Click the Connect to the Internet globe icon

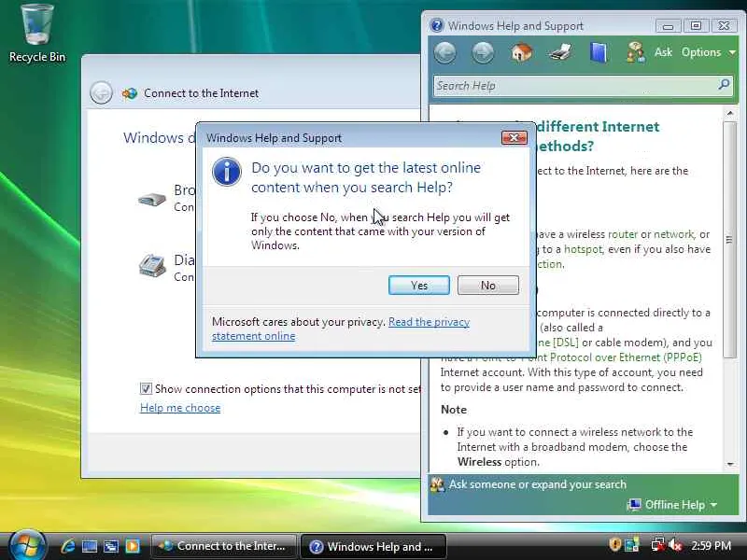click(129, 93)
